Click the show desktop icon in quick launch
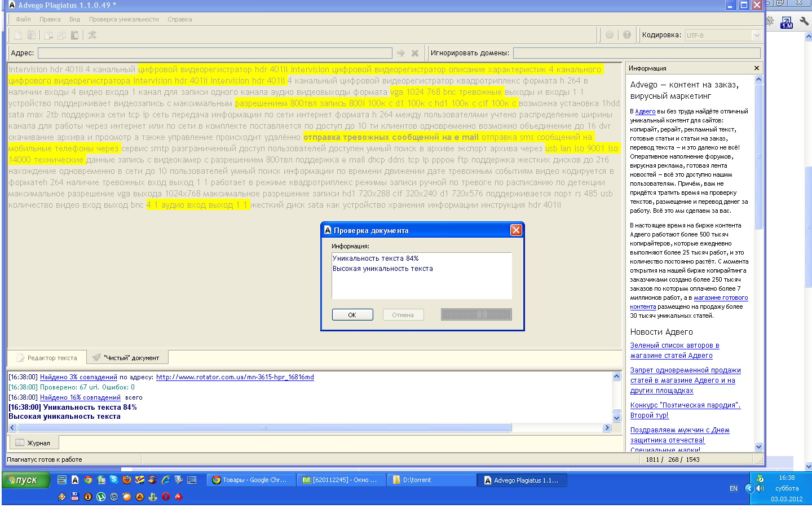812x508 pixels. pos(192,480)
